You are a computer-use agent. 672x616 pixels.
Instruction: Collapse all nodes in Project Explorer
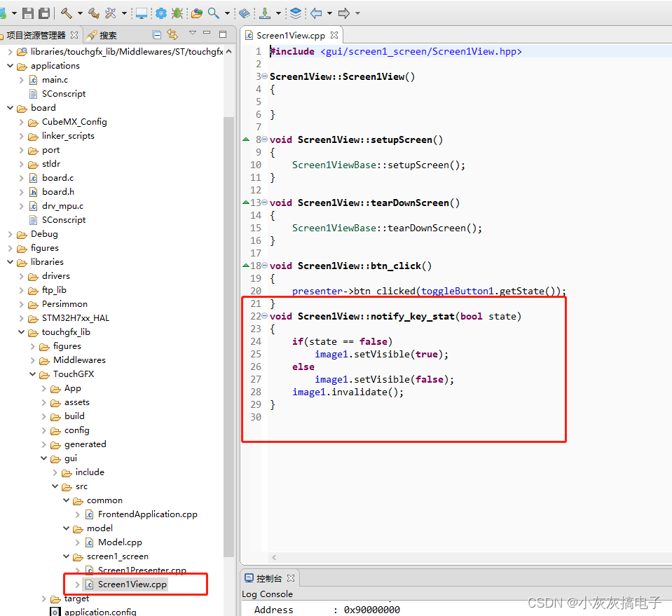[156, 34]
